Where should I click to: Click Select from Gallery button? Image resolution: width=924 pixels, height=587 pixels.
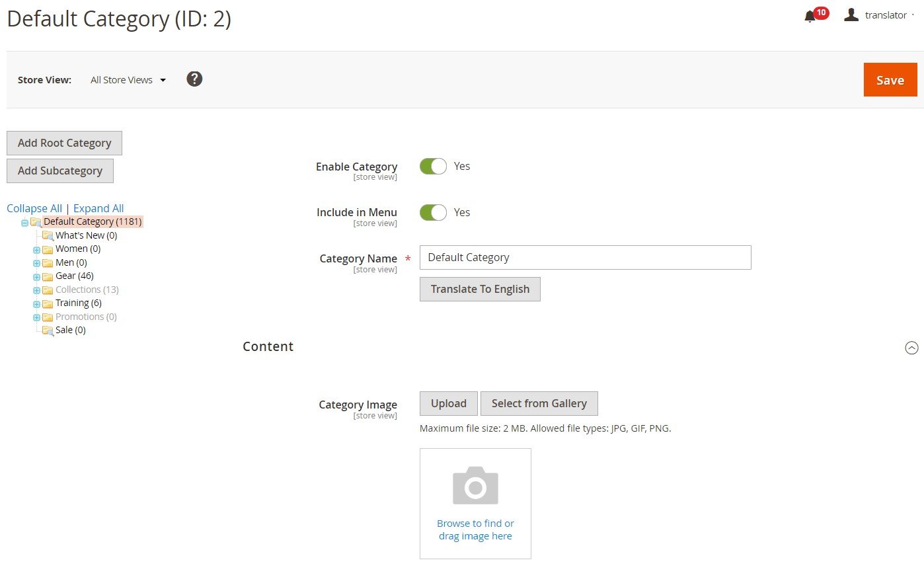click(x=539, y=403)
